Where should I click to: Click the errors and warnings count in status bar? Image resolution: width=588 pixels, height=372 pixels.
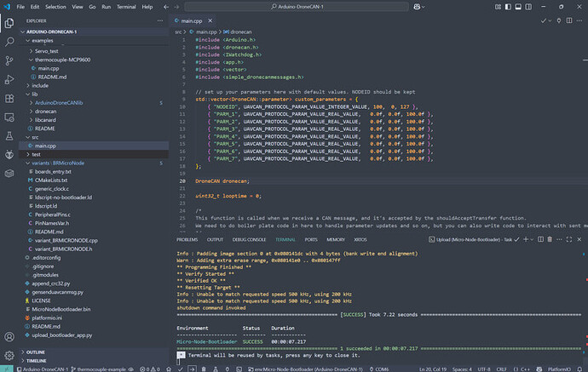150,369
